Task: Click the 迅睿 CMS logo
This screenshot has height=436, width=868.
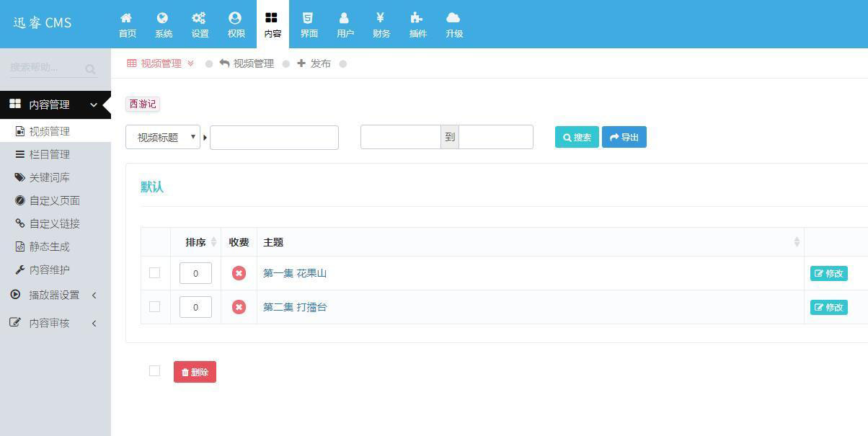Action: (43, 22)
